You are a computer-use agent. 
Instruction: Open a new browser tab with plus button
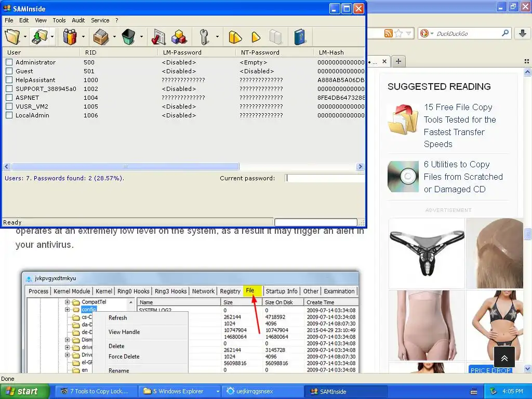pos(398,61)
